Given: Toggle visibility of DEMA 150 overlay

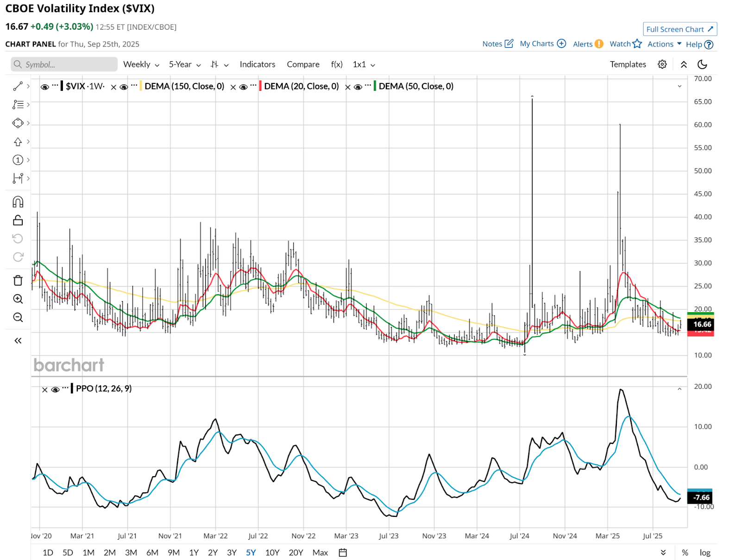Looking at the screenshot, I should click(124, 87).
